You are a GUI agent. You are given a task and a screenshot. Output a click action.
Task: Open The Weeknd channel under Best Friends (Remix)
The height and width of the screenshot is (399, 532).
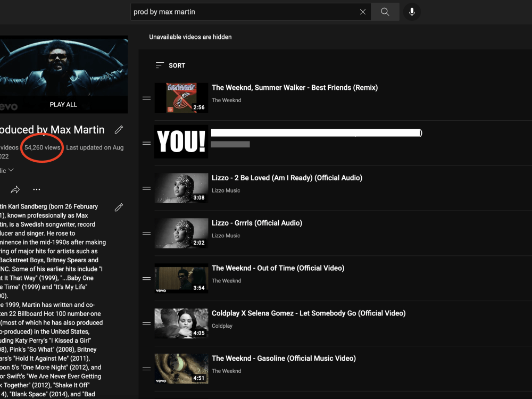click(x=227, y=100)
